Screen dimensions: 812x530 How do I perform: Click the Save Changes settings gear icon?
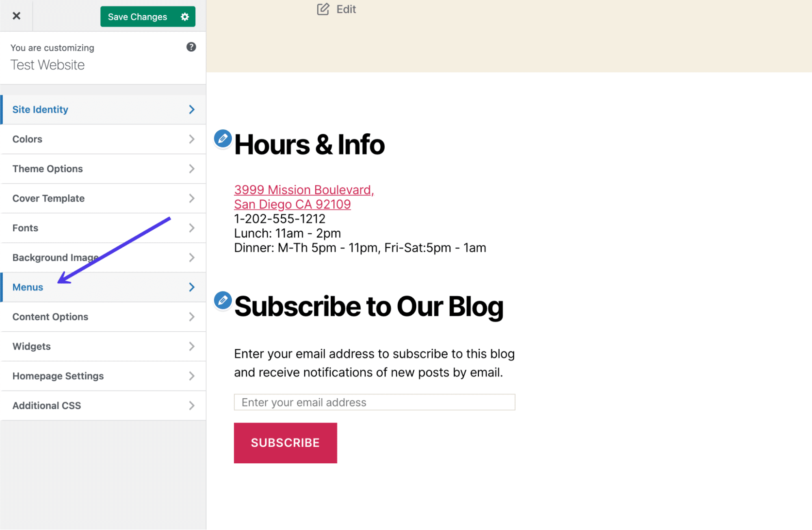(x=185, y=17)
